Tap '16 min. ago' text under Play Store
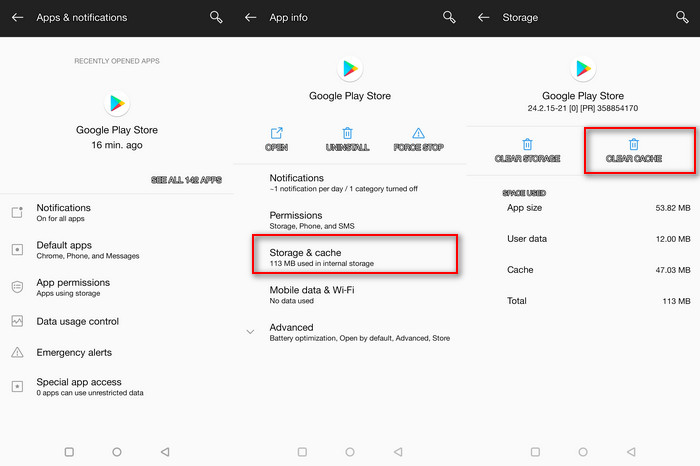The height and width of the screenshot is (466, 700). tap(117, 145)
